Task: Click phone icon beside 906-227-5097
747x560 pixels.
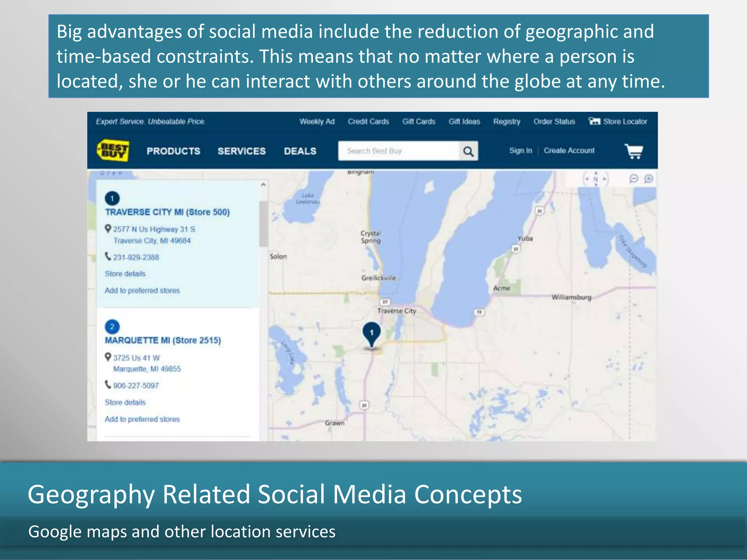Action: 108,385
